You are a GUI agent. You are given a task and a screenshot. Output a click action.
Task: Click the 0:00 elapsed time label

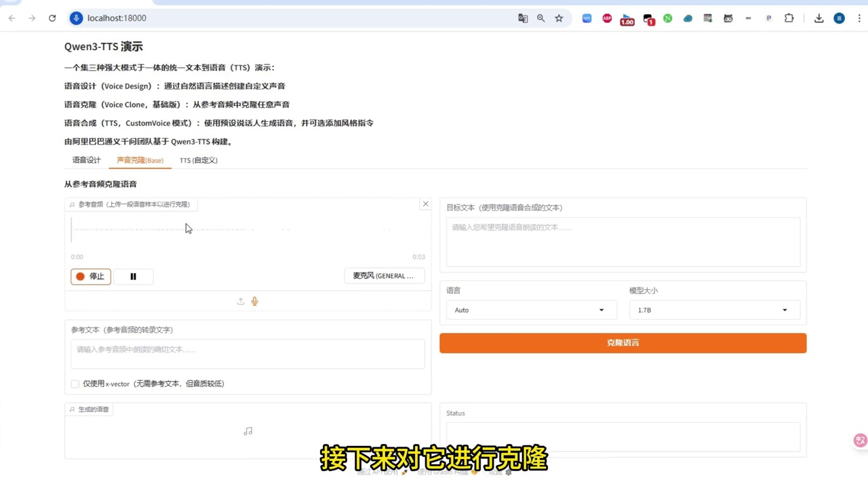[x=77, y=257]
